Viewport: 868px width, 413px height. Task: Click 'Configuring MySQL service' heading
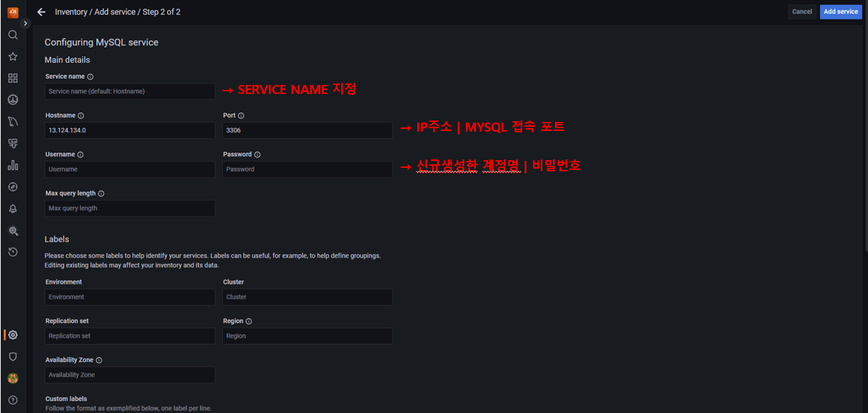(102, 42)
